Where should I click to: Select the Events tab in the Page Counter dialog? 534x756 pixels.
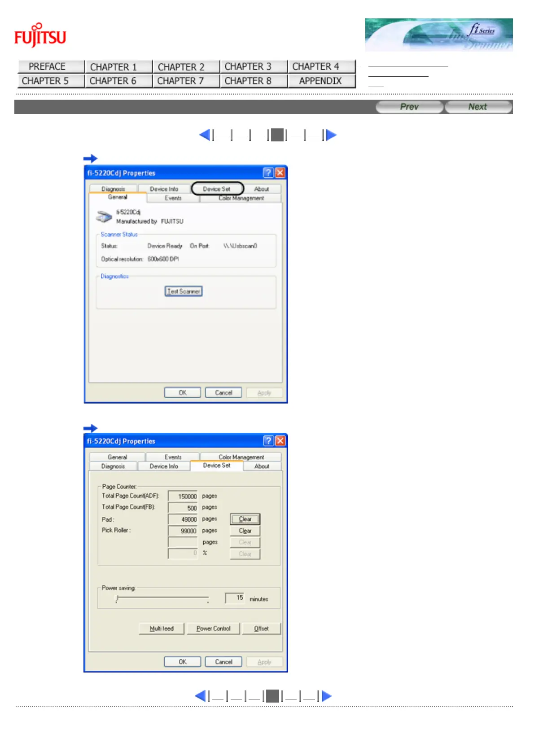pos(173,457)
